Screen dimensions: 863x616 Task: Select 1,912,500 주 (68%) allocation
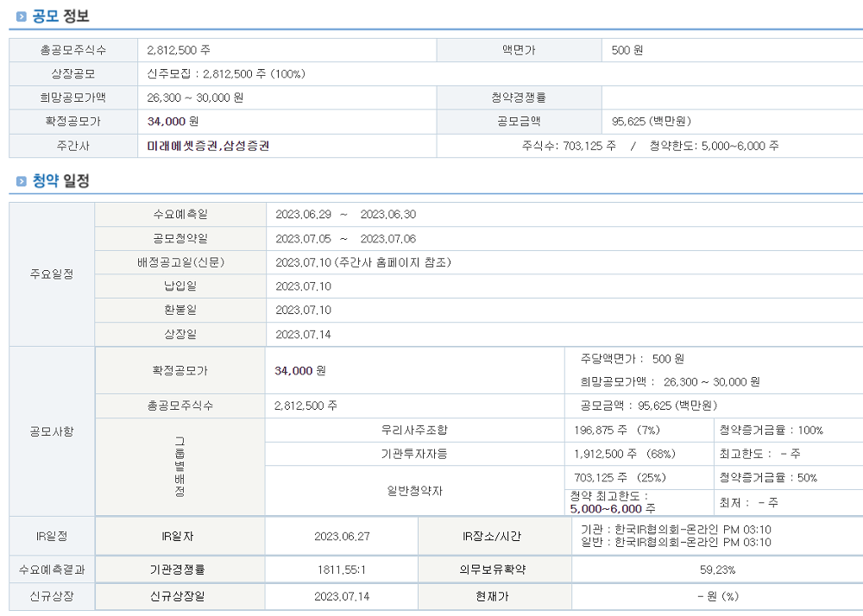click(x=625, y=454)
